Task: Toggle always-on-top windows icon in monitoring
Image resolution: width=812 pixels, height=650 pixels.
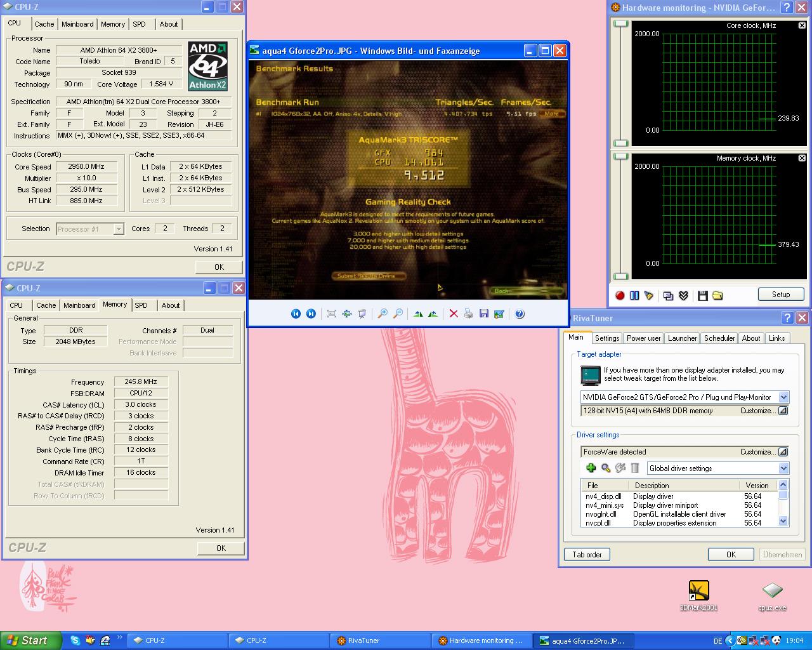Action: click(668, 295)
